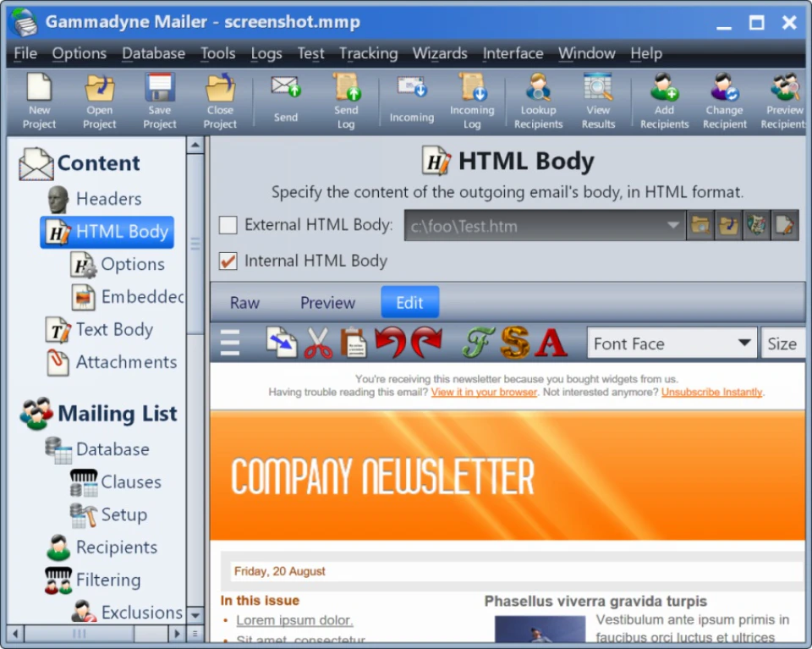Open the external HTML file path dropdown

pyautogui.click(x=673, y=224)
